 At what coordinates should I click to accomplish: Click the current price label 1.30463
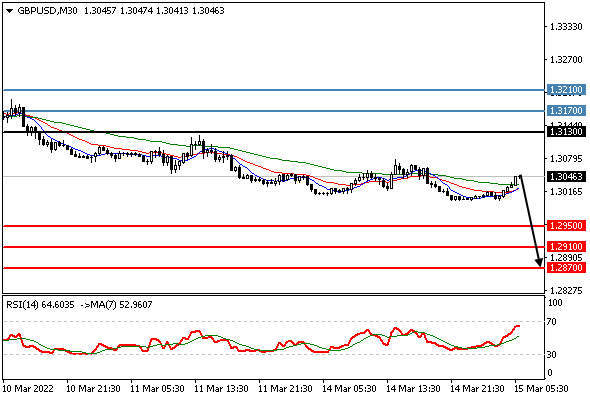(x=566, y=176)
